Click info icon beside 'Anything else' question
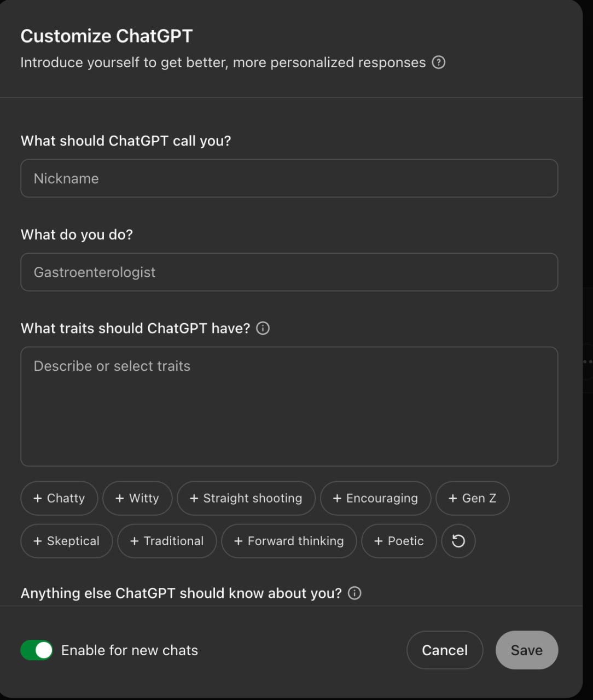Screen dimensions: 593x700 pos(354,593)
